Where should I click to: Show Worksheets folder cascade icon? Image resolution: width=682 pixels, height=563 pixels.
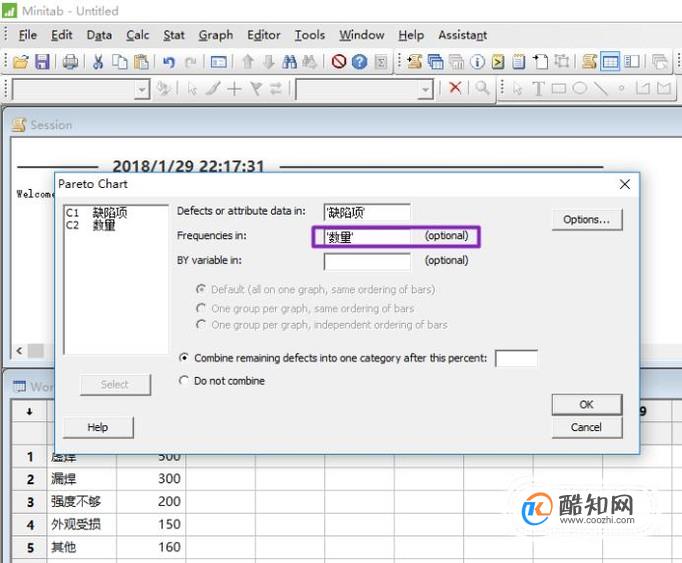(x=435, y=62)
